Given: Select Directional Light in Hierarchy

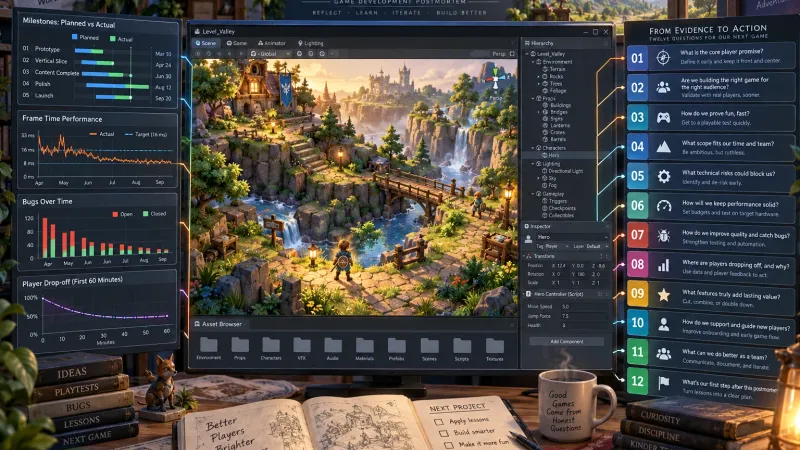Looking at the screenshot, I should (565, 171).
